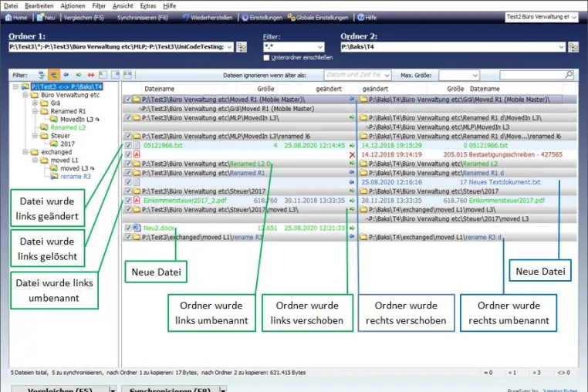The image size is (588, 392).
Task: Select rename R3 in the folder tree
Action: [76, 176]
